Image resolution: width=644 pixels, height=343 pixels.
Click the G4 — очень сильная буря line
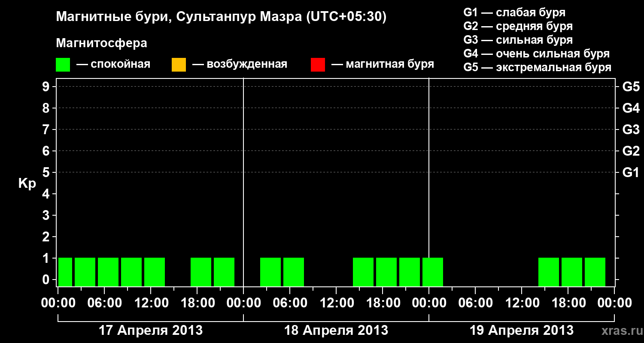pos(537,54)
